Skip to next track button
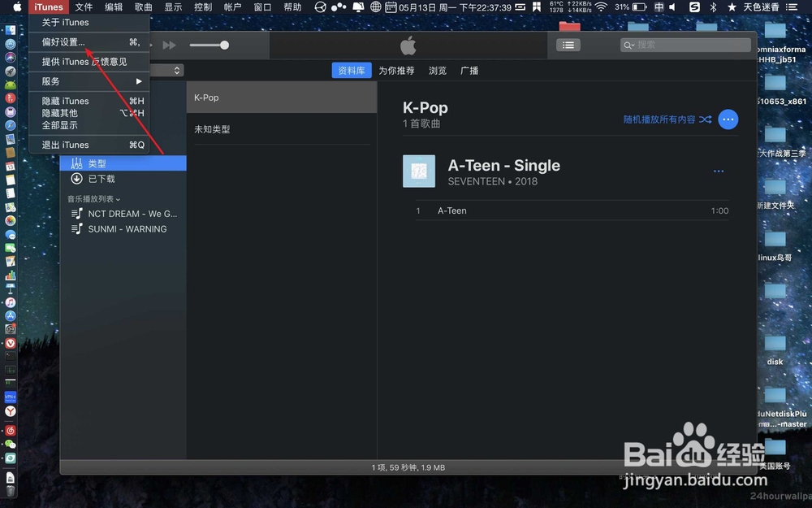 [x=170, y=45]
